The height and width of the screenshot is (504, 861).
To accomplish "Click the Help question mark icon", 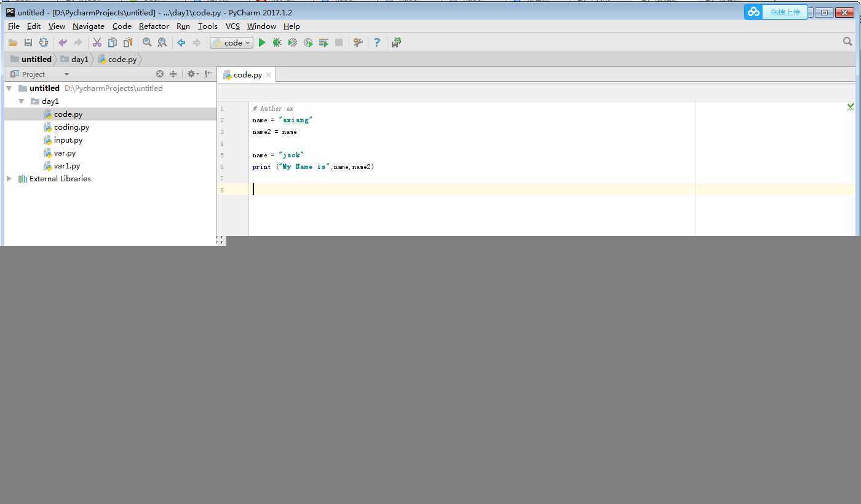I will click(377, 42).
